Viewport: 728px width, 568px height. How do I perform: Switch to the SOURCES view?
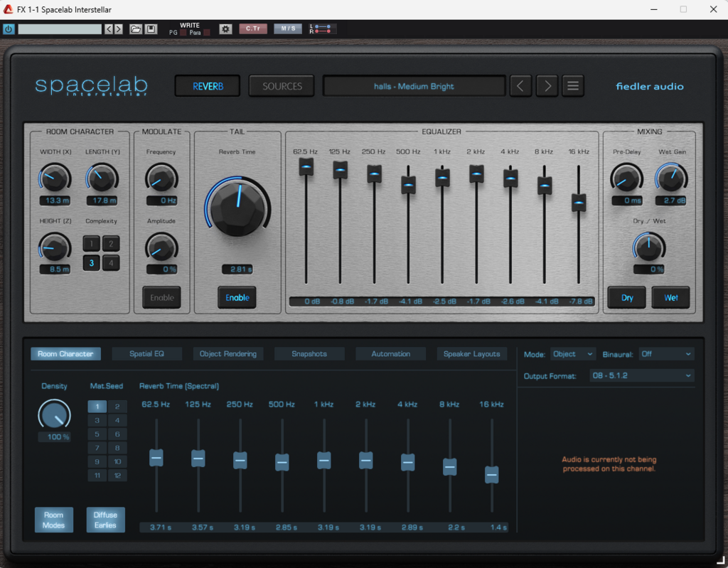[x=282, y=86]
